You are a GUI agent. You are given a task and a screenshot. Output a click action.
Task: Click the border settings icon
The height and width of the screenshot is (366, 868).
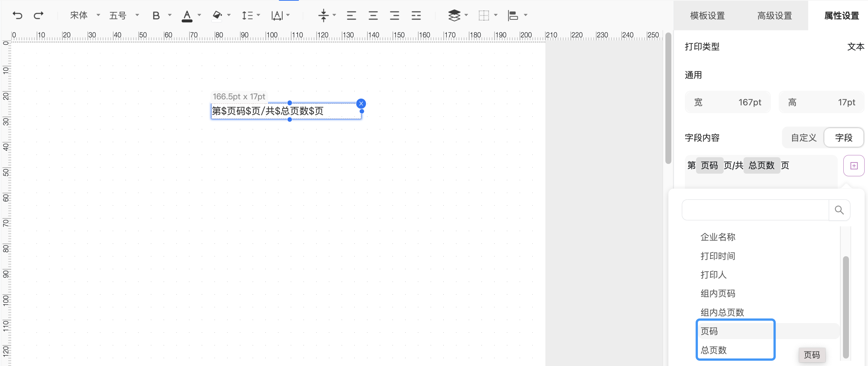tap(484, 15)
